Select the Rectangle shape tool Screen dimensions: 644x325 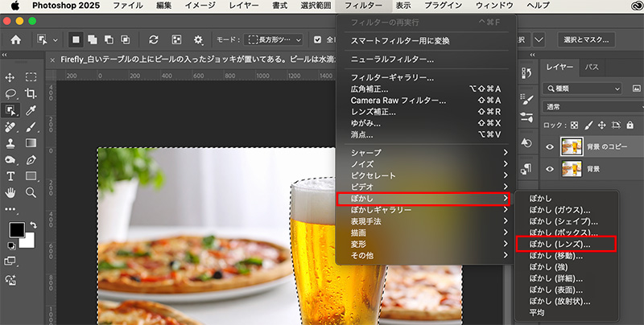click(31, 176)
